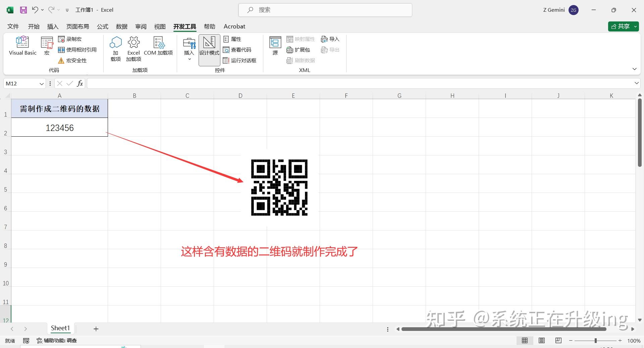644x348 pixels.
Task: Click the Sheet1 tab
Action: (60, 328)
